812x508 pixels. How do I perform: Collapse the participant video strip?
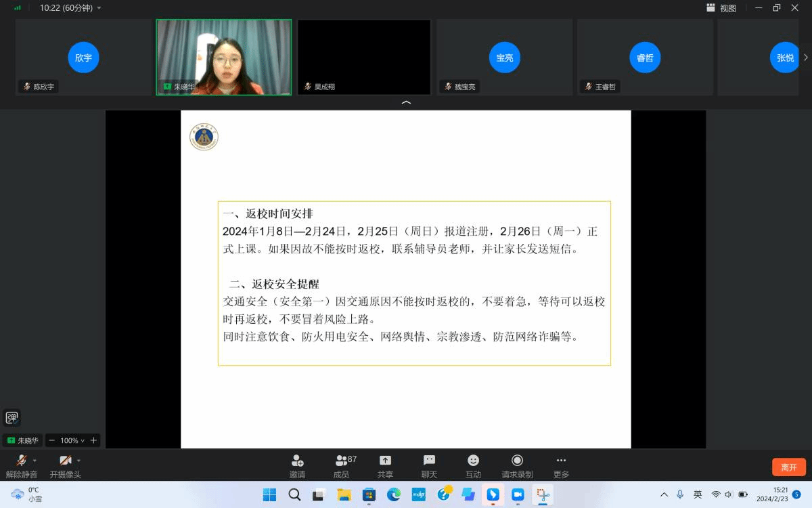click(x=406, y=102)
